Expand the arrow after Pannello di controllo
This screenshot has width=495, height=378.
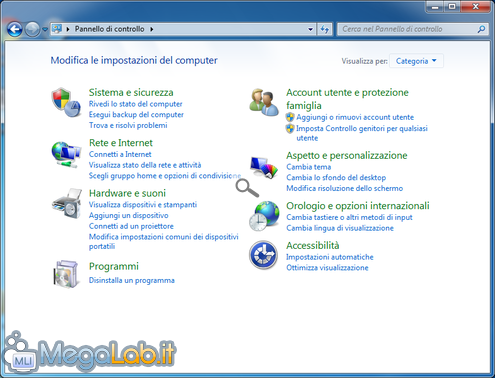pyautogui.click(x=152, y=29)
